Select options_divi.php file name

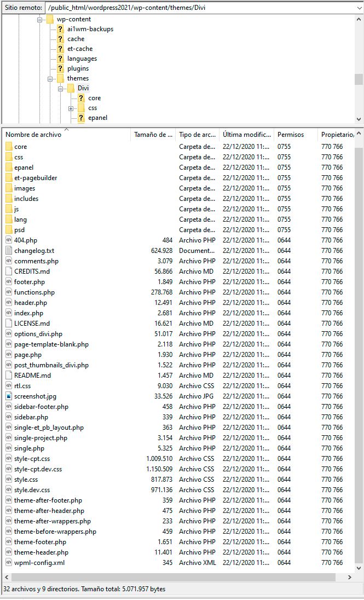pyautogui.click(x=38, y=334)
